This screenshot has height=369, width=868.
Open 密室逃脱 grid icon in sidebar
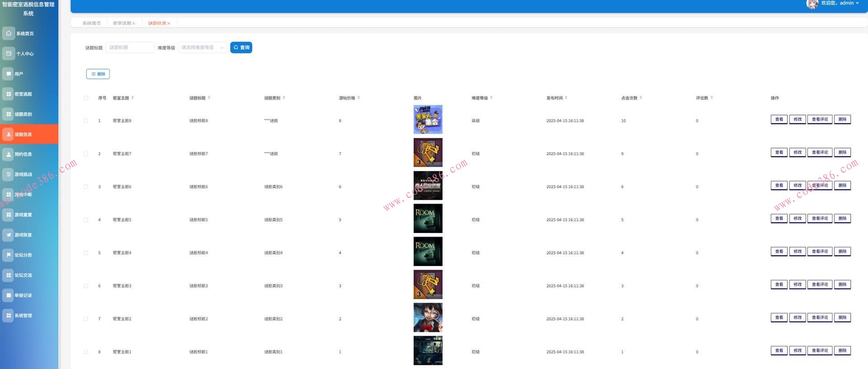(8, 94)
